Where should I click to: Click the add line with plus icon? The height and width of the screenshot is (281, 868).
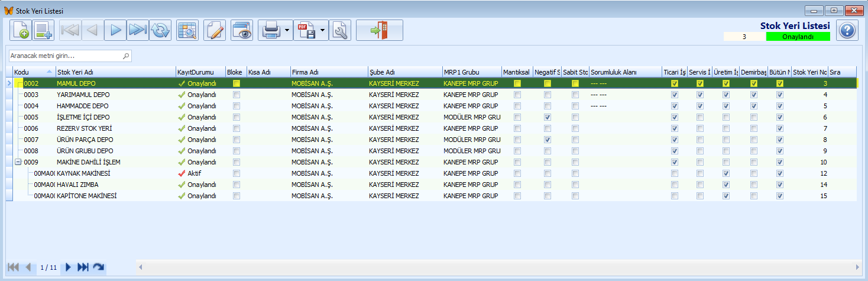click(x=44, y=30)
